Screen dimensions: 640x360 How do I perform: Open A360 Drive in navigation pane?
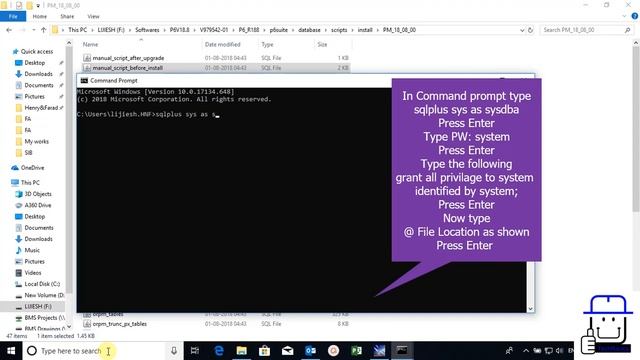(x=38, y=205)
